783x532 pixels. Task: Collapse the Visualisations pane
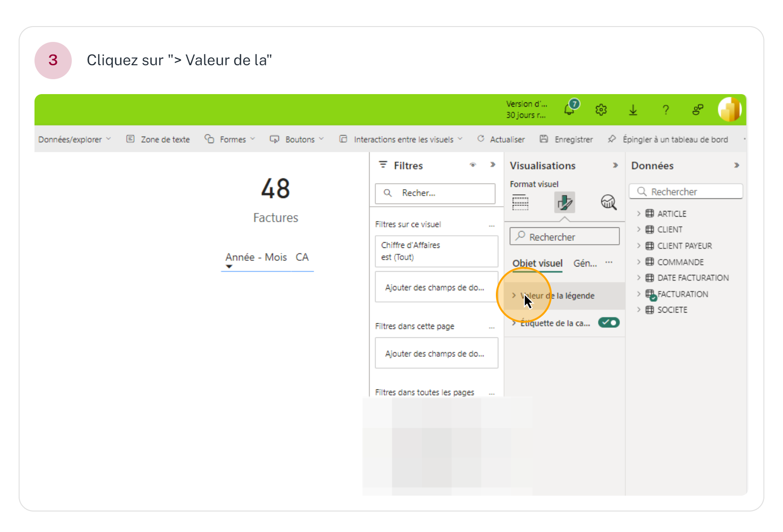click(x=615, y=165)
